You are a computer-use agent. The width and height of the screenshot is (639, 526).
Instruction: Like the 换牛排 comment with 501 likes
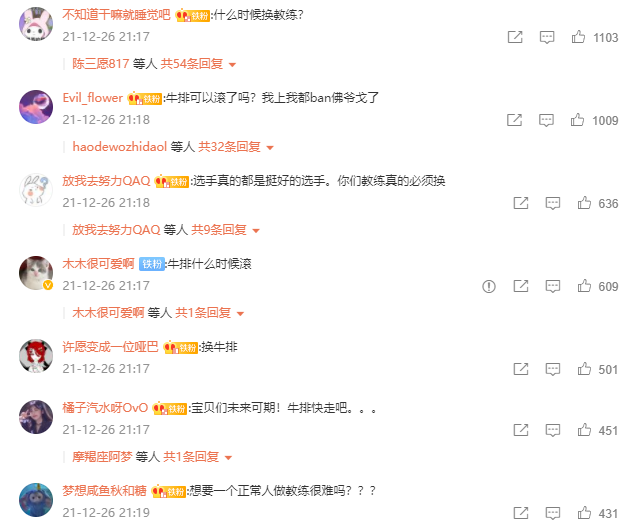pyautogui.click(x=584, y=369)
